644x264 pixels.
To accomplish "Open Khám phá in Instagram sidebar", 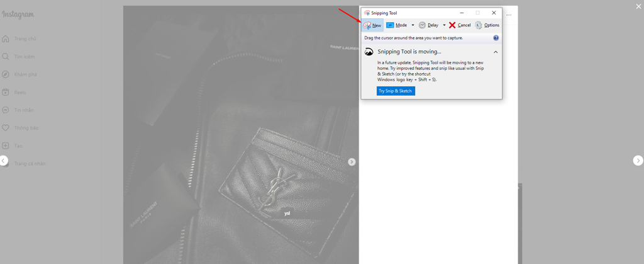I will point(25,74).
